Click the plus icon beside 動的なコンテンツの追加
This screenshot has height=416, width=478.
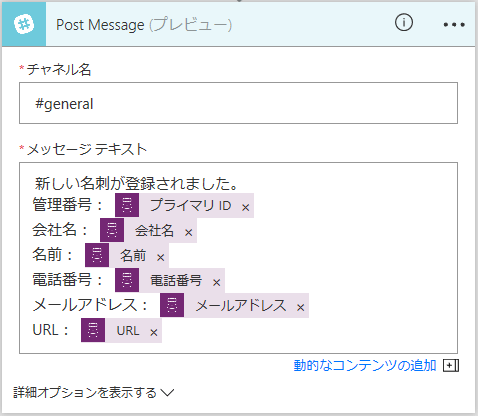[x=451, y=366]
